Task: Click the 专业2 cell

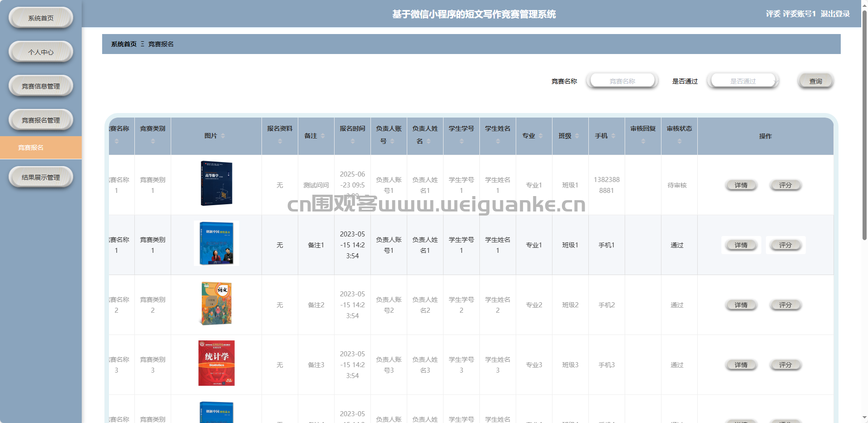Action: pyautogui.click(x=534, y=305)
